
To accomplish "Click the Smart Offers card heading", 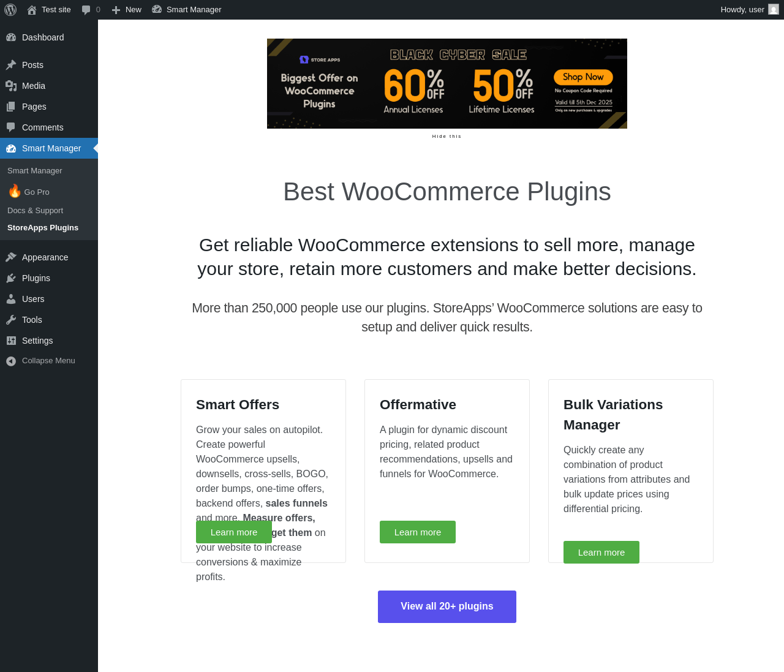I will pos(238,405).
